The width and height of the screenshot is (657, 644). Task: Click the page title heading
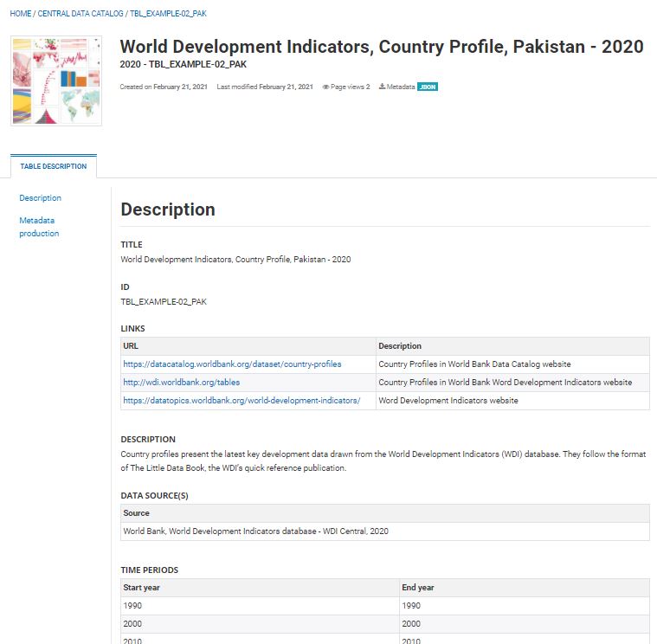click(381, 47)
